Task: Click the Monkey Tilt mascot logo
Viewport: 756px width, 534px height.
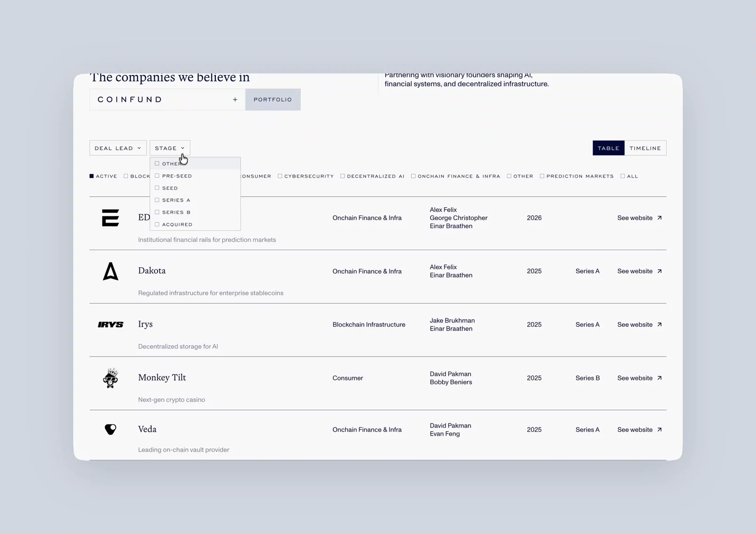Action: tap(111, 378)
